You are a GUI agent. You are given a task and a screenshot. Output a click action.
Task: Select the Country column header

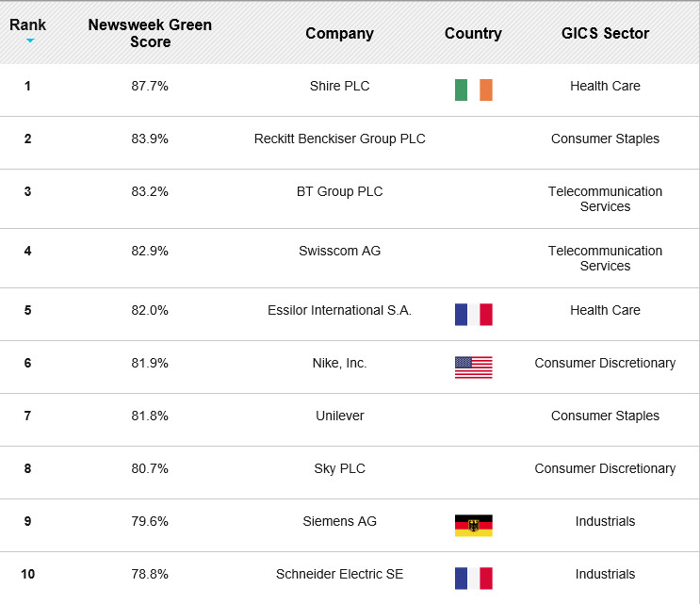(x=473, y=34)
